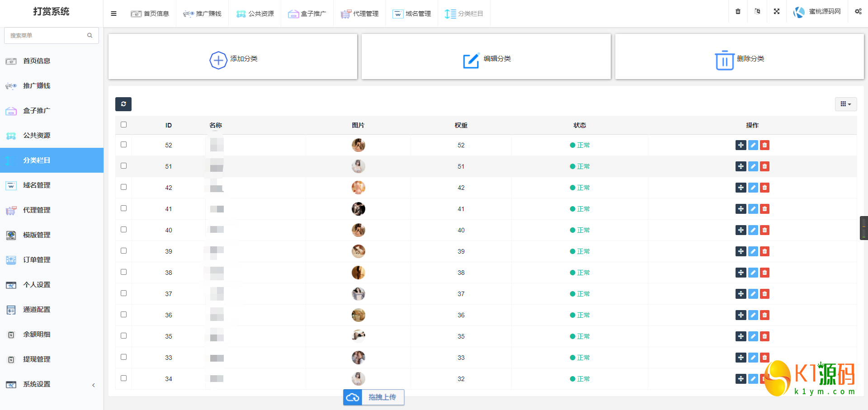The height and width of the screenshot is (410, 868).
Task: Click the 删除分类 button
Action: click(x=739, y=57)
